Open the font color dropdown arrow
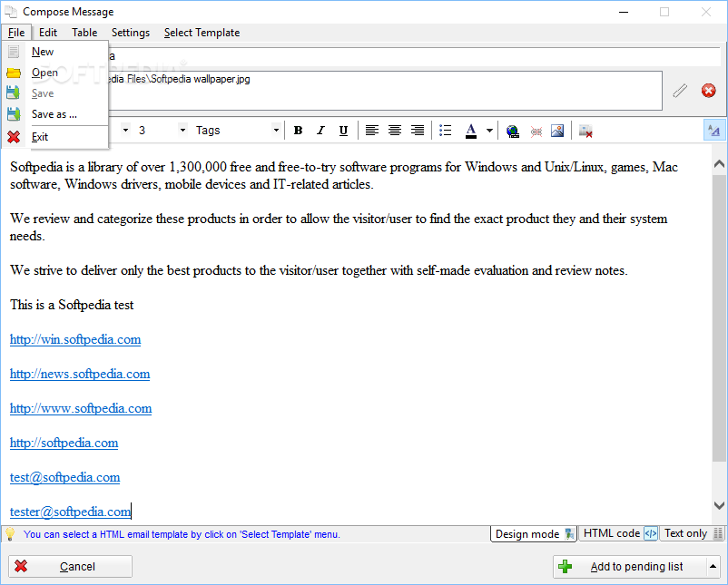 (x=489, y=131)
